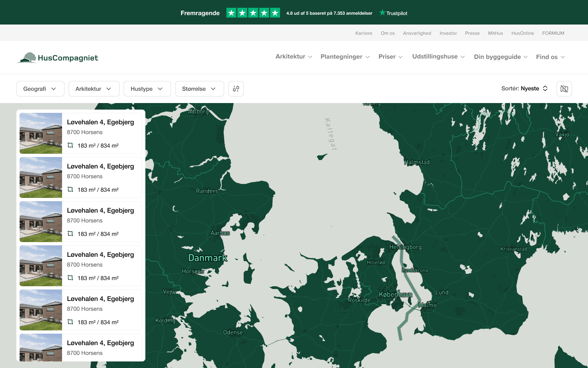Open the Hustype filter dropdown
Image resolution: width=588 pixels, height=368 pixels.
[147, 89]
